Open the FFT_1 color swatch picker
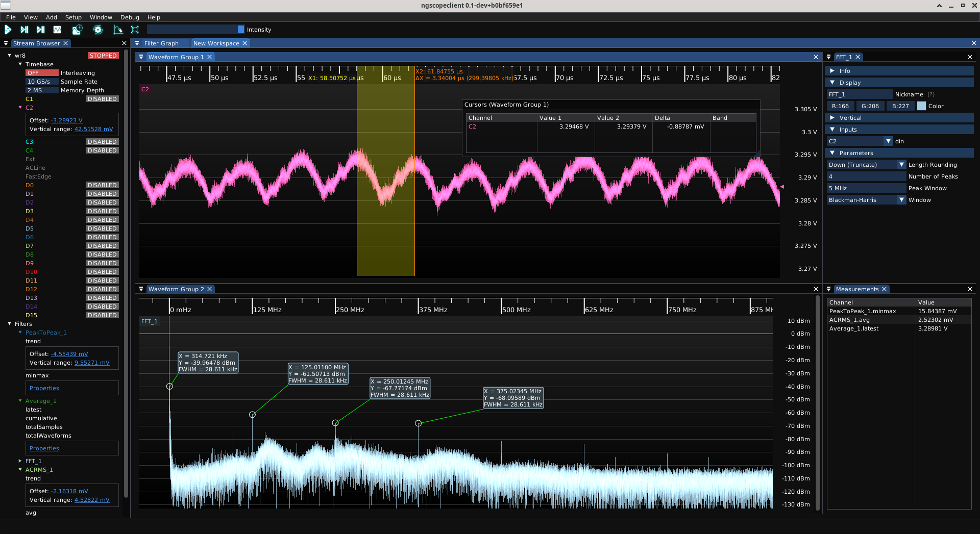 pyautogui.click(x=921, y=106)
